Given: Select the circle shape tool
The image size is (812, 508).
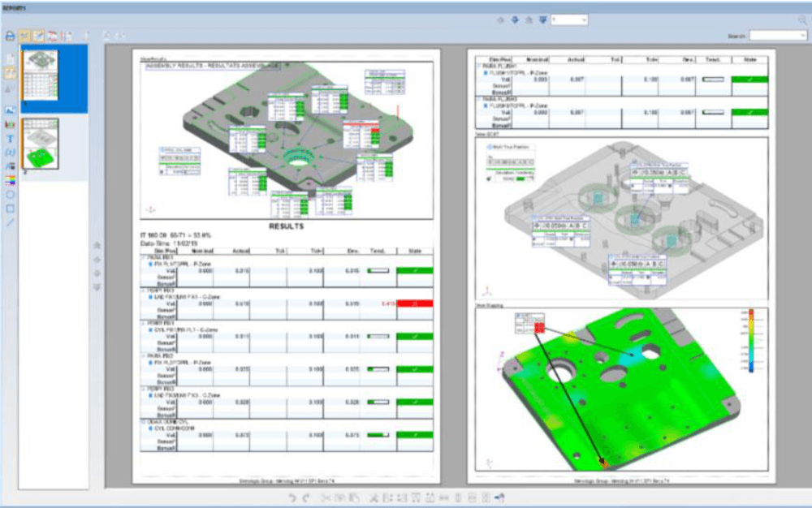Looking at the screenshot, I should click(10, 194).
